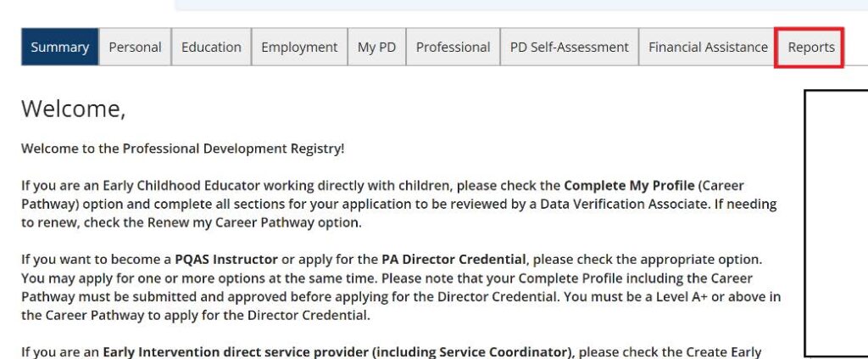Open the Reports tab
Viewport: 868px width, 359px height.
point(811,47)
